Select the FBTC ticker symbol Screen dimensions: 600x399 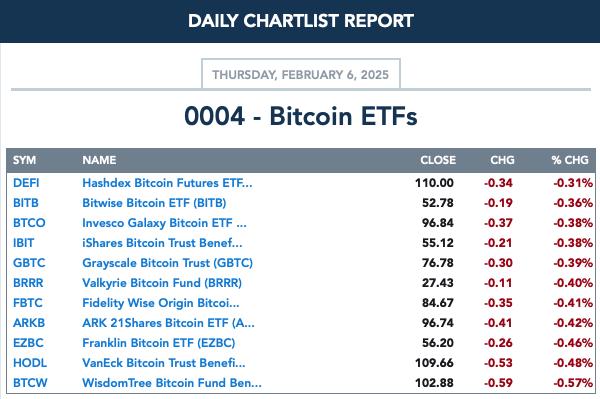pos(28,303)
